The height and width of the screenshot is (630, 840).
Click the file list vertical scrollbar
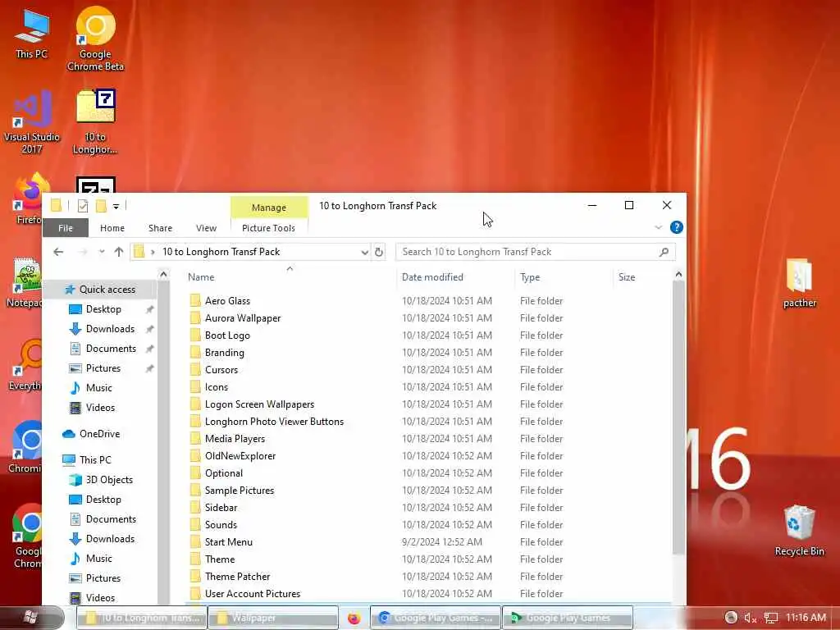click(678, 418)
